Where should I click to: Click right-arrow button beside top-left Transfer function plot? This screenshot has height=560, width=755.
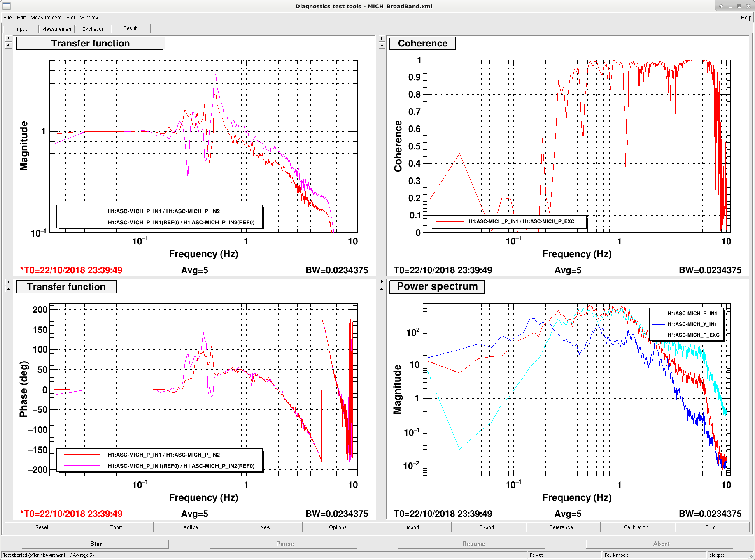click(x=8, y=38)
